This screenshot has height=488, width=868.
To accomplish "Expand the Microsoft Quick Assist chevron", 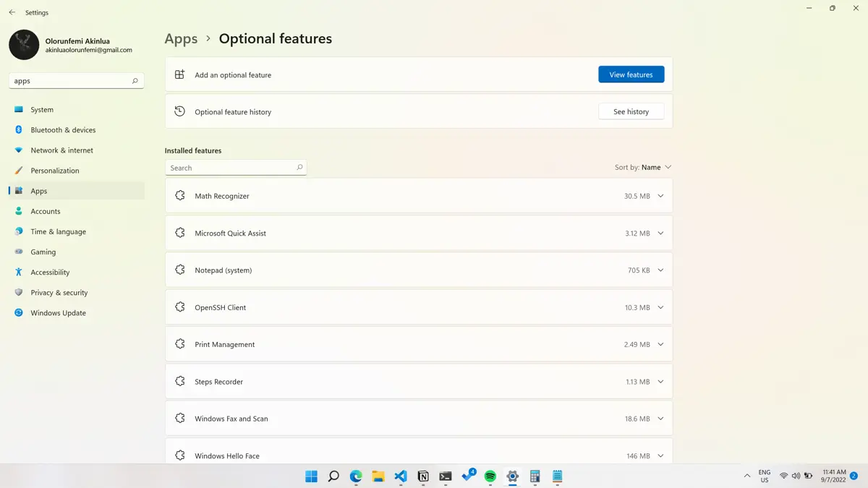I will pos(660,234).
